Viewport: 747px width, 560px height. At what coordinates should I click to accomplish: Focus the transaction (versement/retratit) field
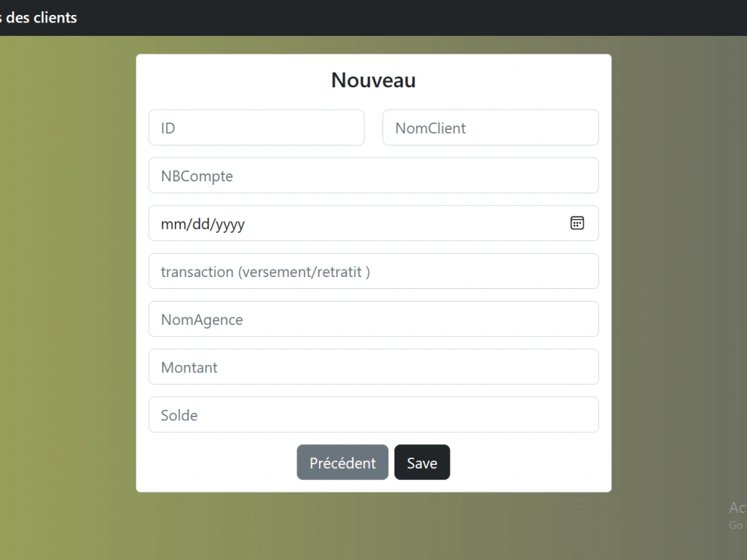(x=373, y=271)
